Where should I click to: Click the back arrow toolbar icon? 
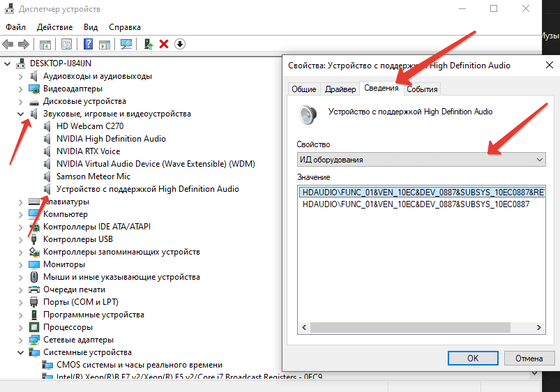8,45
